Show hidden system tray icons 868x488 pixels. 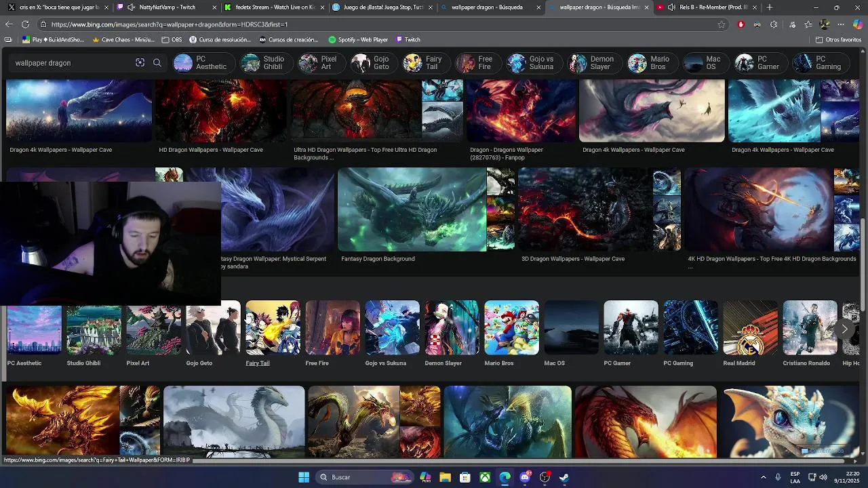click(763, 477)
